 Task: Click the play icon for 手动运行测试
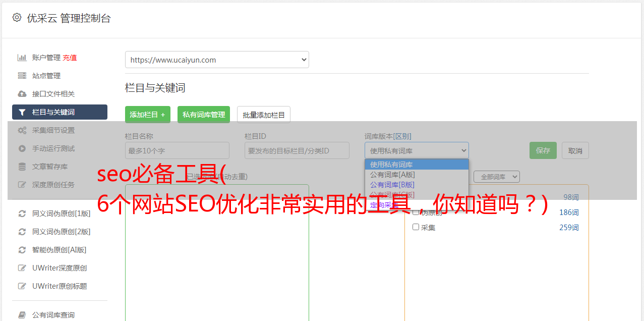[22, 148]
